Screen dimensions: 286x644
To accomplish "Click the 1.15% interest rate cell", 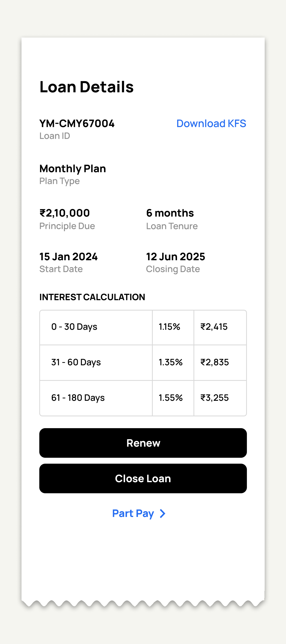I will pos(170,327).
